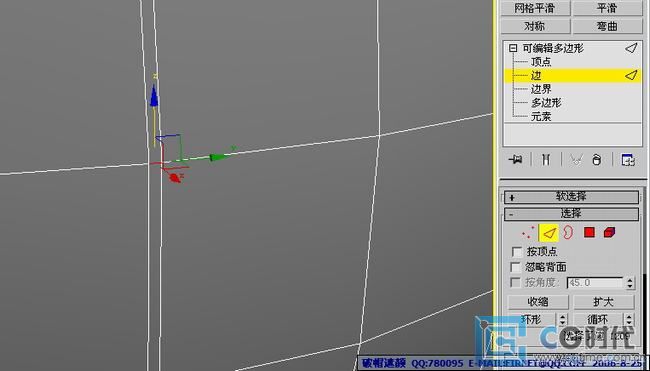650x371 pixels.
Task: Click the Pin Stack icon
Action: [516, 160]
